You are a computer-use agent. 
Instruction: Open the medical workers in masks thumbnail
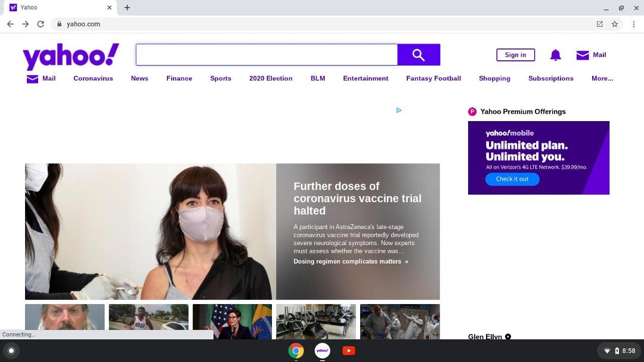tap(400, 321)
